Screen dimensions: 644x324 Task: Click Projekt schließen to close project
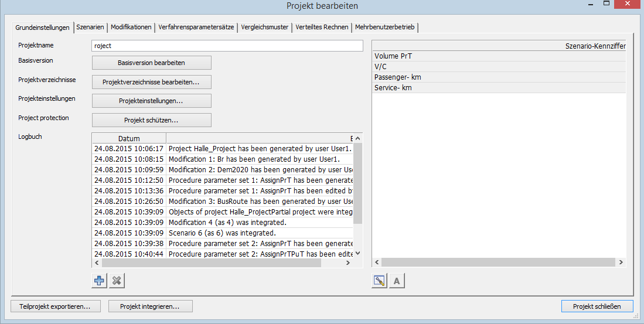pyautogui.click(x=597, y=306)
